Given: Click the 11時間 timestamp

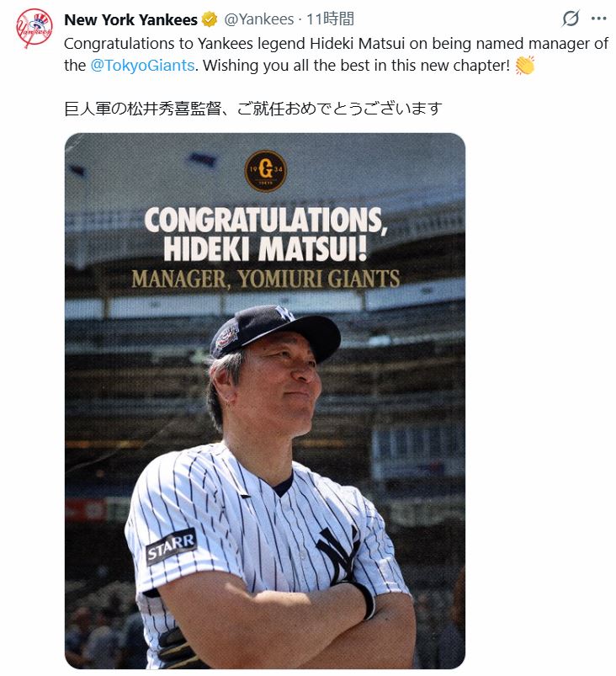Looking at the screenshot, I should pos(330,19).
